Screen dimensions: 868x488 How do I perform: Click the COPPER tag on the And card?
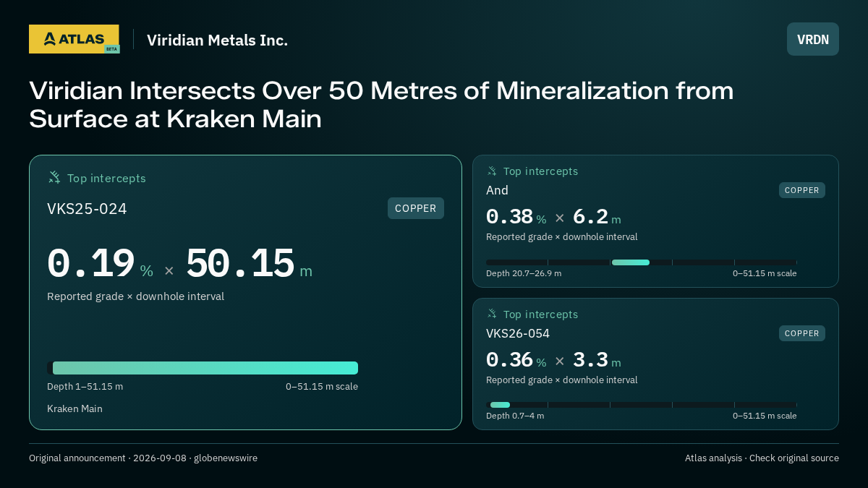coord(802,190)
